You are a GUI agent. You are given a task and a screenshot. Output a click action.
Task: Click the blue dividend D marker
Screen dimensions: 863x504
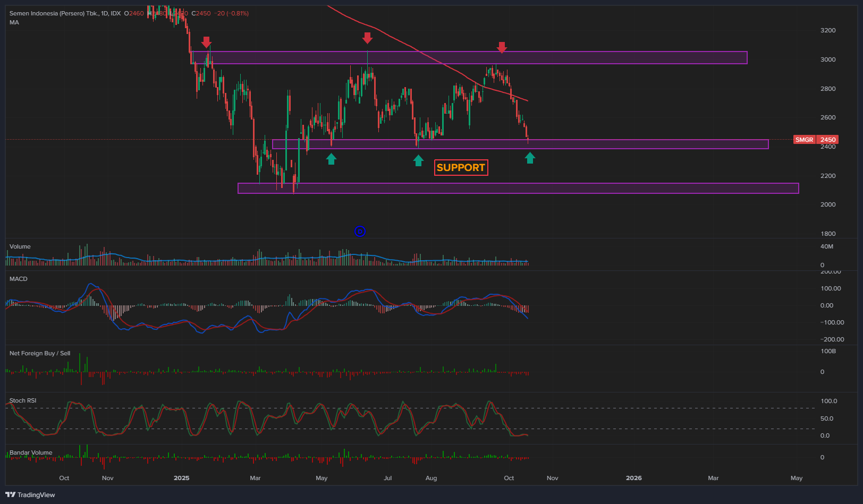coord(360,231)
